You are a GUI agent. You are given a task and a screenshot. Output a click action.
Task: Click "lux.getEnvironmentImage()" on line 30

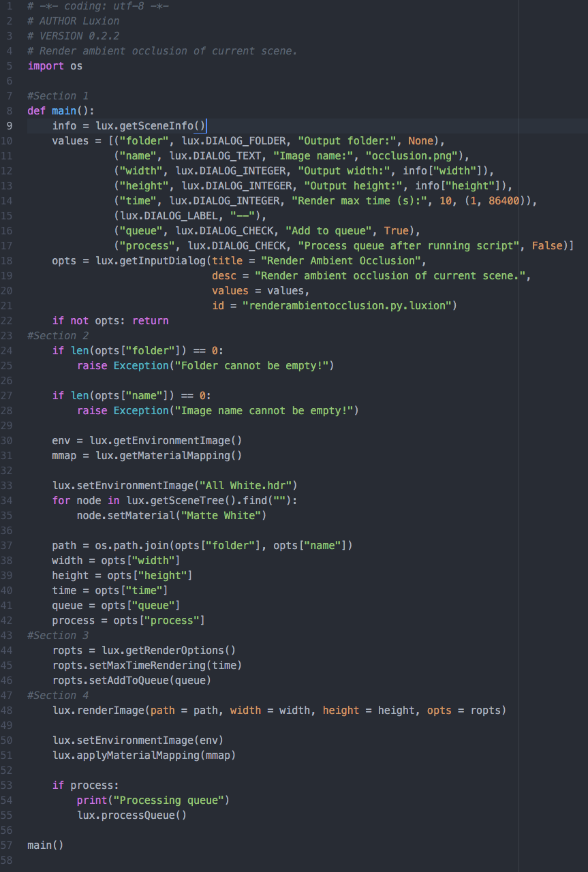tap(166, 440)
